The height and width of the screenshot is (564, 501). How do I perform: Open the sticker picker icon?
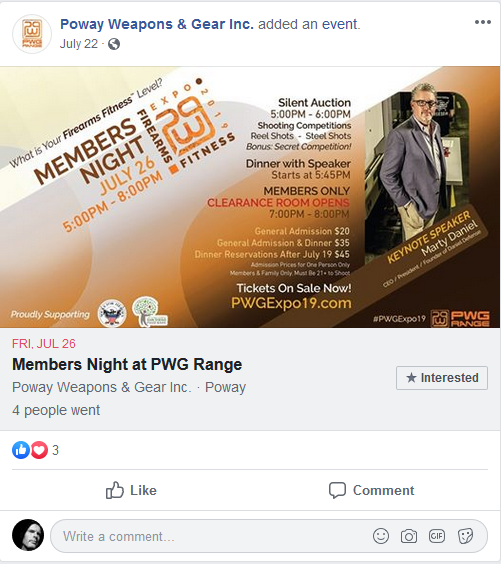465,536
